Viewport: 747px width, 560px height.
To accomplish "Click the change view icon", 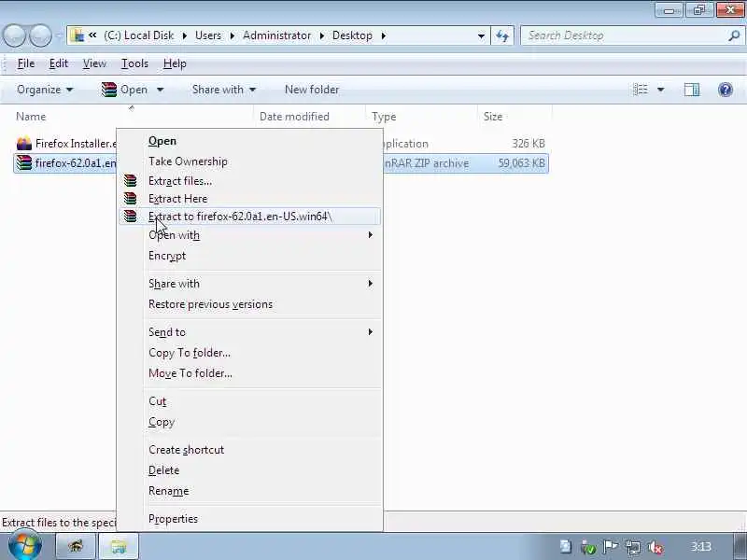I will click(641, 90).
